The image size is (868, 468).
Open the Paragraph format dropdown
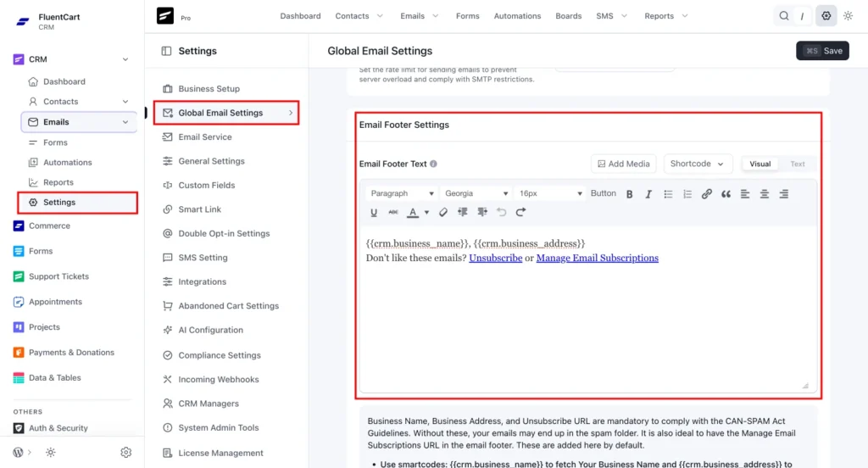pos(401,193)
